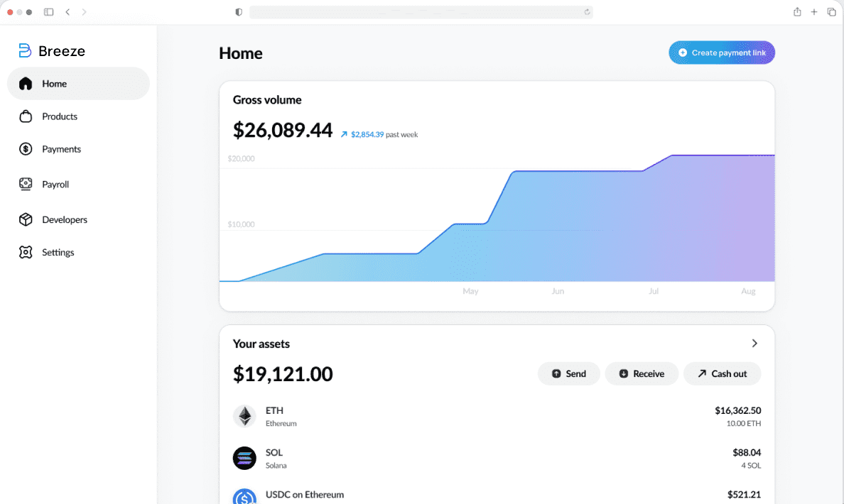Click the Aug label on chart axis
844x504 pixels.
coord(748,291)
